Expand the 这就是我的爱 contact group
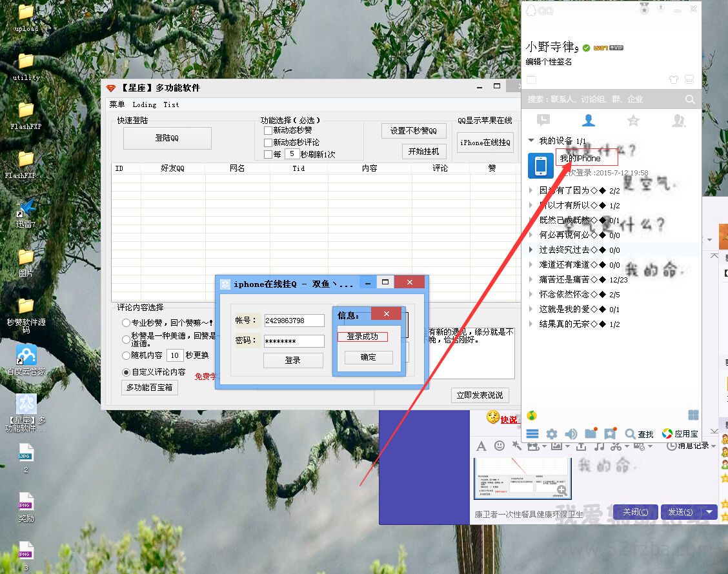Viewport: 728px width, 574px height. [531, 308]
